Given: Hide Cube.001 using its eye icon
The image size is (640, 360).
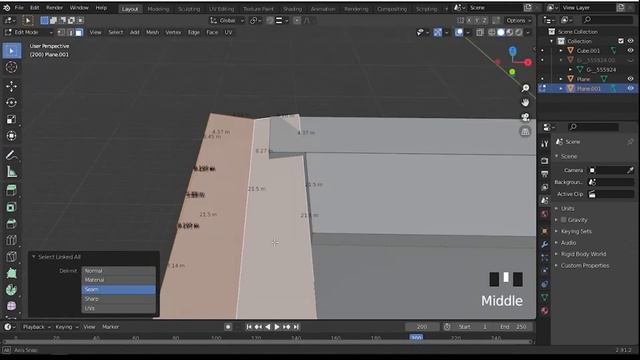Looking at the screenshot, I should [x=630, y=51].
